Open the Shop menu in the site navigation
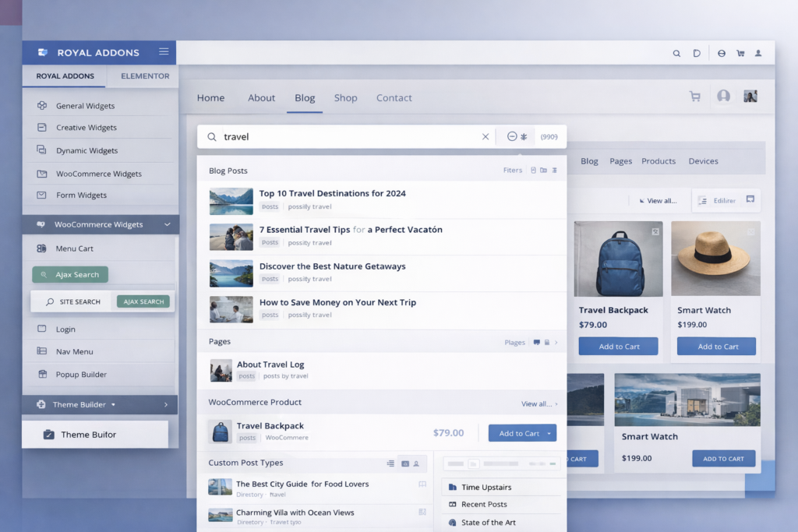The height and width of the screenshot is (532, 798). (x=345, y=97)
